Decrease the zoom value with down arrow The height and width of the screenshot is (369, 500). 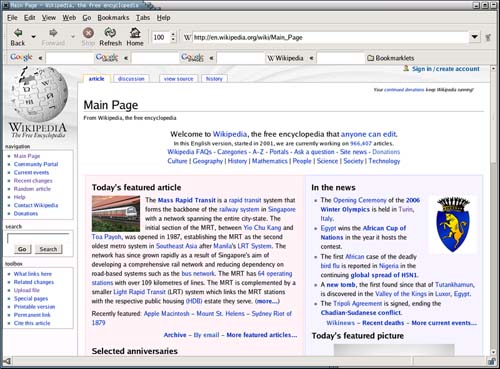tap(173, 40)
